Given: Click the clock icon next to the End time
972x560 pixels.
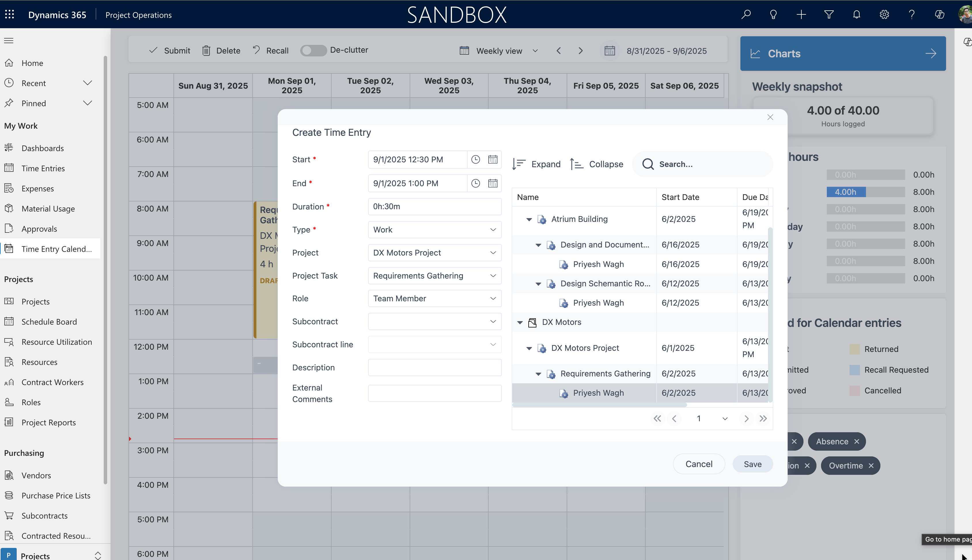Looking at the screenshot, I should 475,184.
